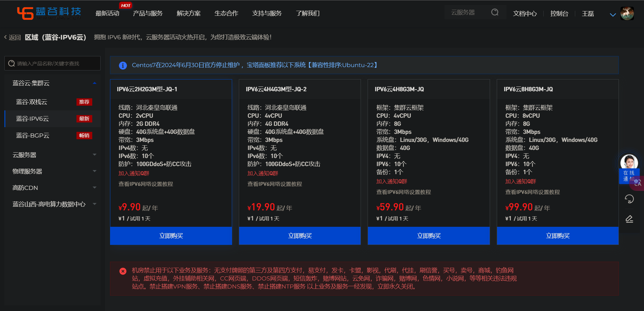
Task: Click the sidebar search magnifier icon
Action: [x=11, y=63]
